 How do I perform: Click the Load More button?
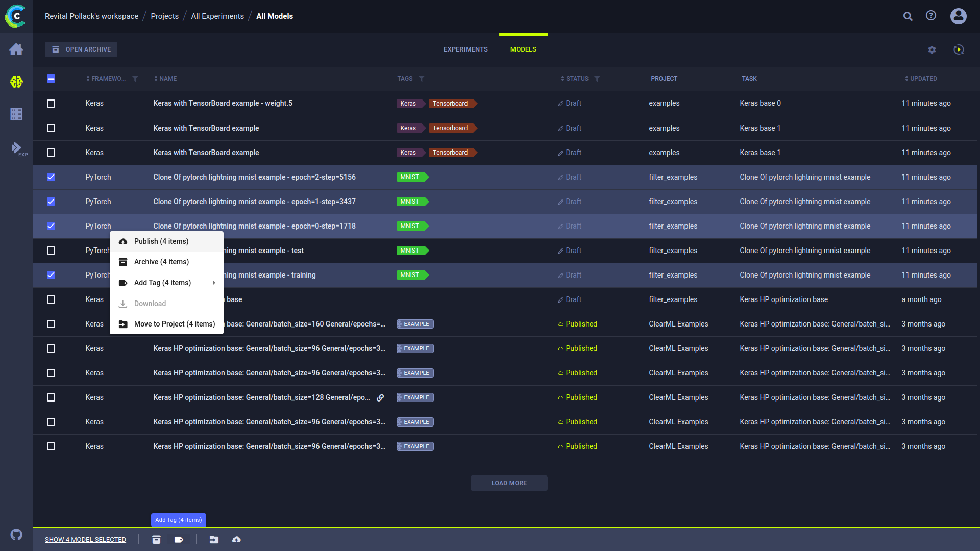click(509, 483)
